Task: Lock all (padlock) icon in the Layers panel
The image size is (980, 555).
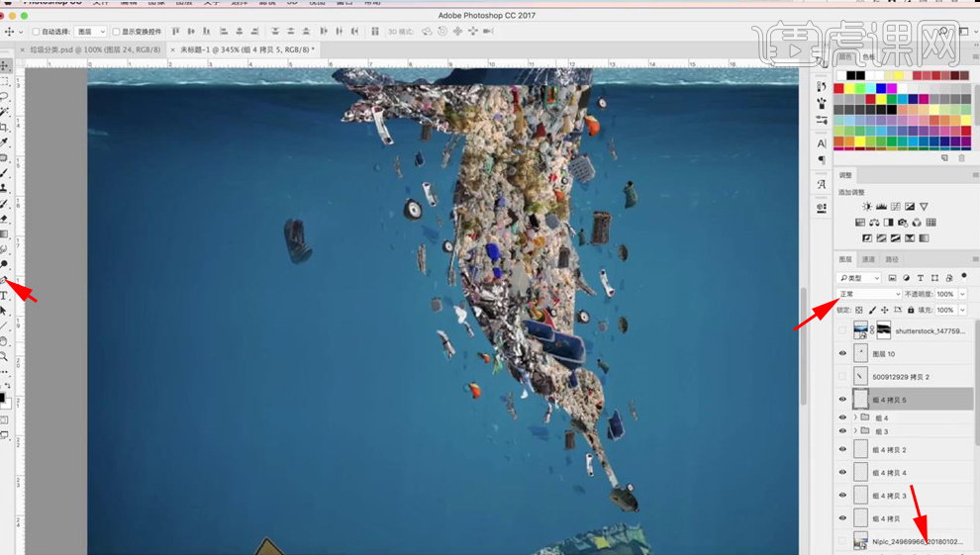Action: point(911,310)
